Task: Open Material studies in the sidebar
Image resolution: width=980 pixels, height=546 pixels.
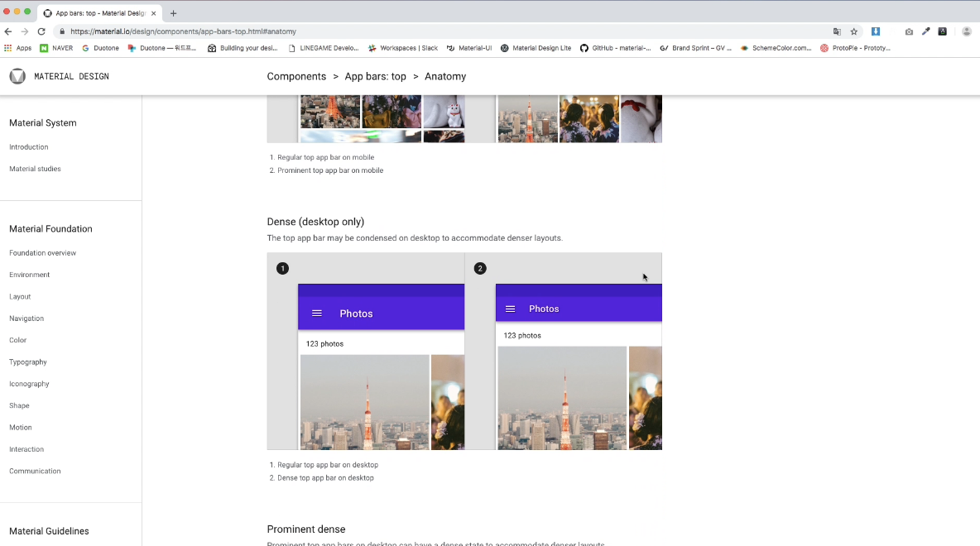Action: point(35,169)
